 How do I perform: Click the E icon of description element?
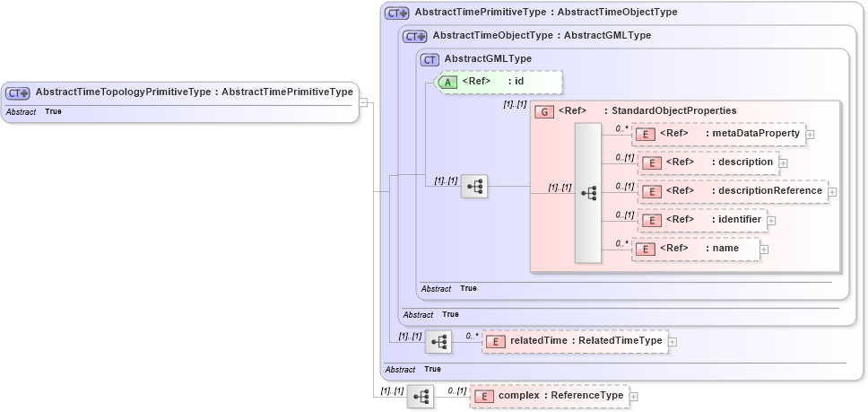pyautogui.click(x=652, y=163)
